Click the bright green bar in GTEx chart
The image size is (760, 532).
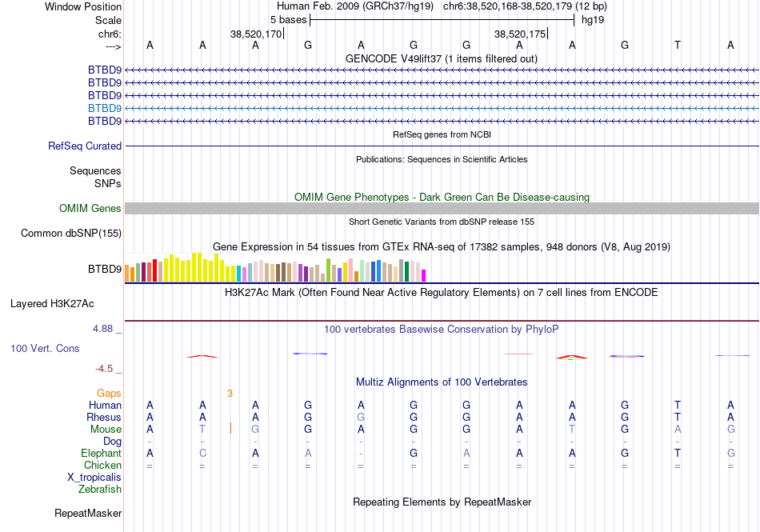click(328, 270)
